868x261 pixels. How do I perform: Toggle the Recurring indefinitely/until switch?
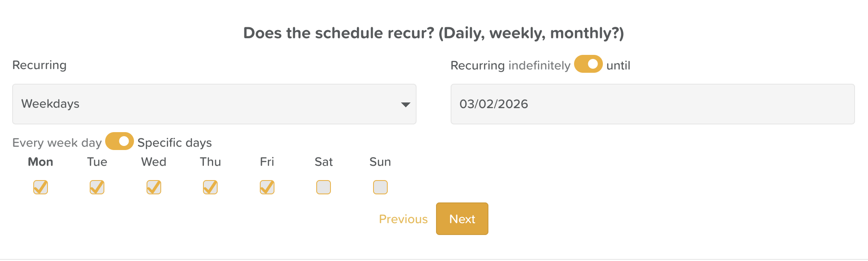coord(588,64)
